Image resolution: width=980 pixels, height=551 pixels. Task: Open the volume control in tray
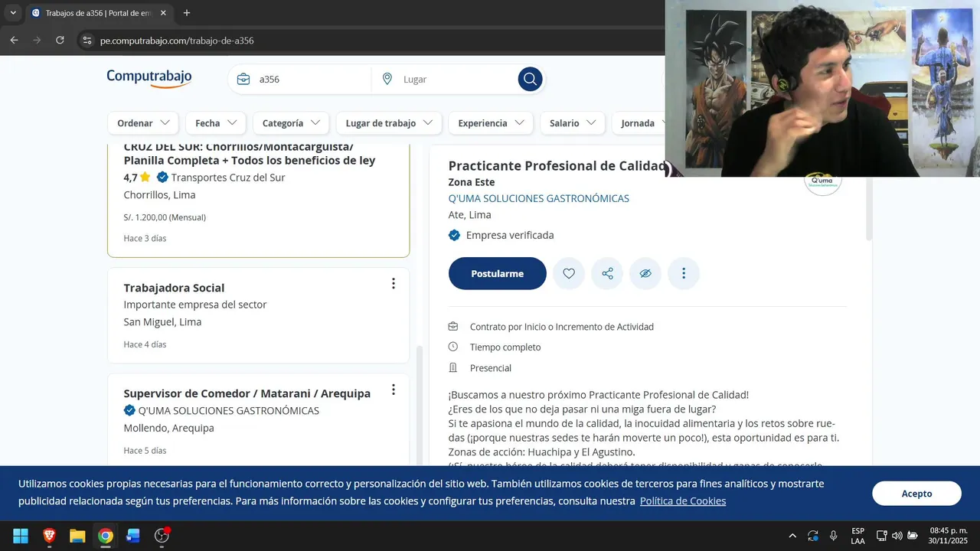click(897, 536)
